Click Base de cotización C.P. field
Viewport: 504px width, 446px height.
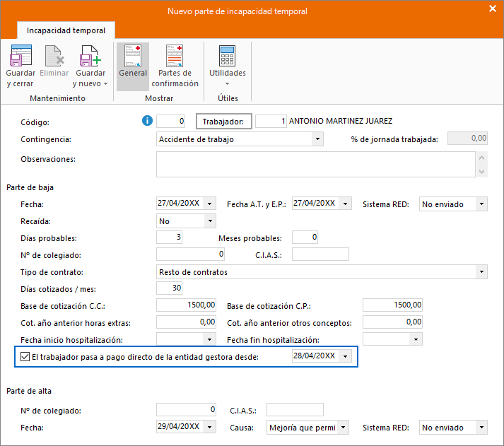392,305
